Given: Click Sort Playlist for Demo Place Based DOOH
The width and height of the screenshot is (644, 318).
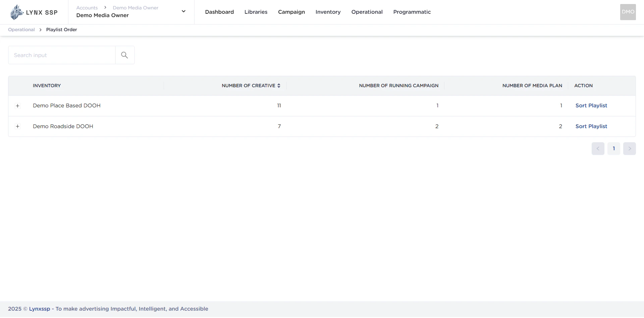Looking at the screenshot, I should point(591,105).
